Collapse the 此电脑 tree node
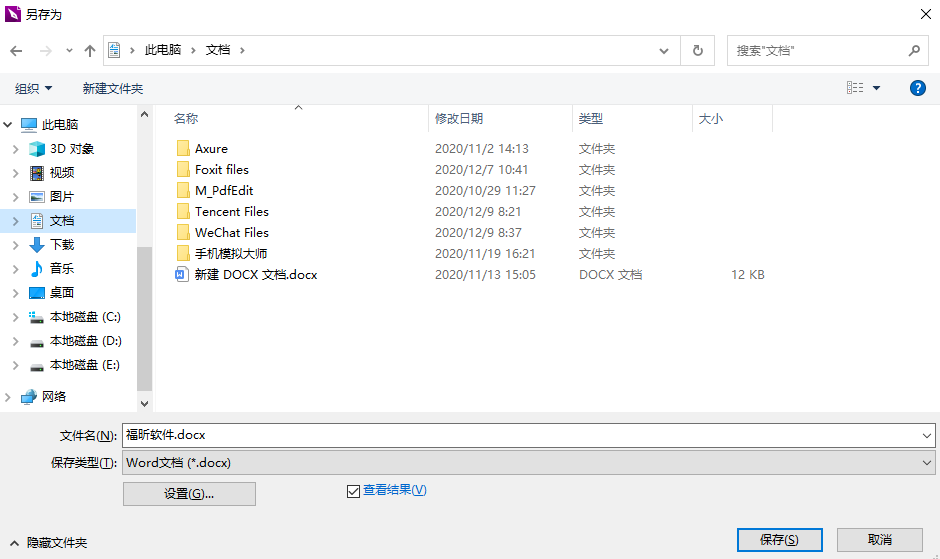Viewport: 940px width, 559px height. pos(8,125)
